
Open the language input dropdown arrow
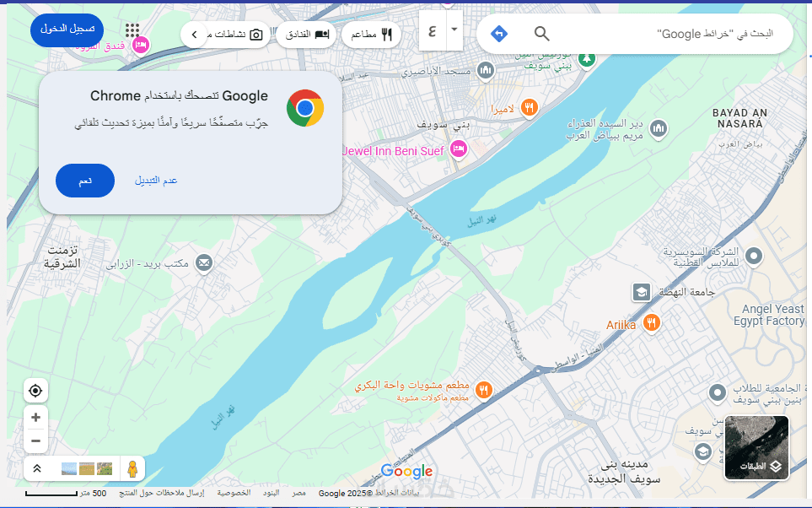(454, 30)
